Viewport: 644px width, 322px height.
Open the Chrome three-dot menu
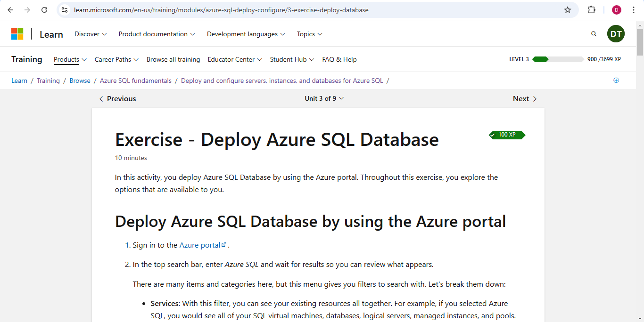click(x=634, y=10)
